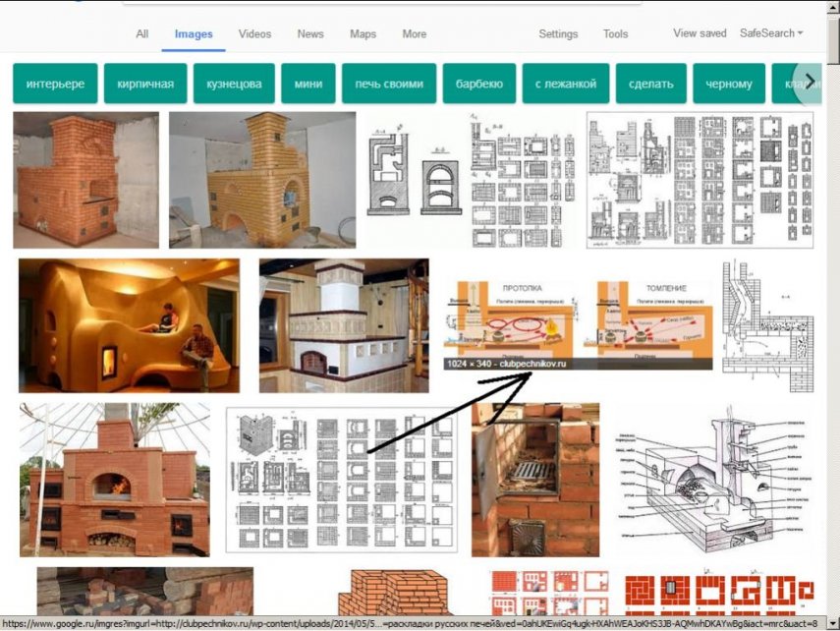This screenshot has width=840, height=631.
Task: Open the View saved link
Action: point(699,33)
